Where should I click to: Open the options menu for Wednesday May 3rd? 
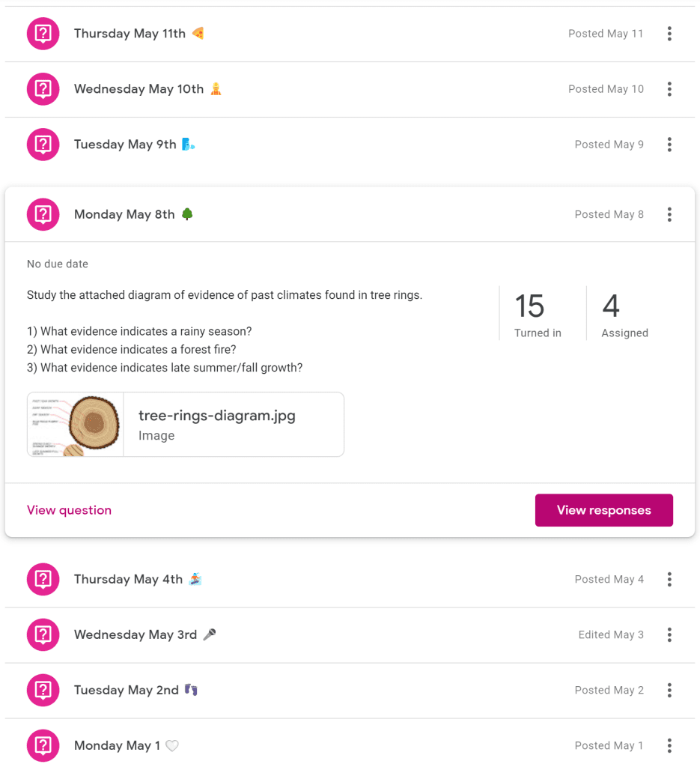tap(669, 634)
